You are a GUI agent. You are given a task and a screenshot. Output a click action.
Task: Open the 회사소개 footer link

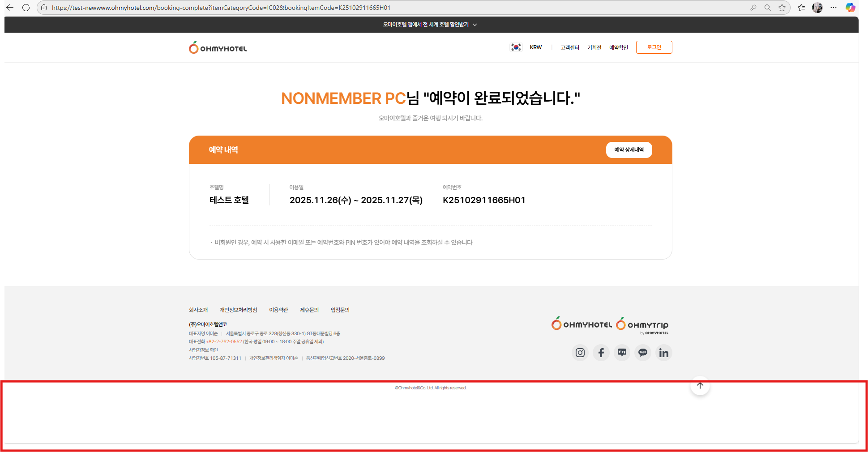(198, 310)
